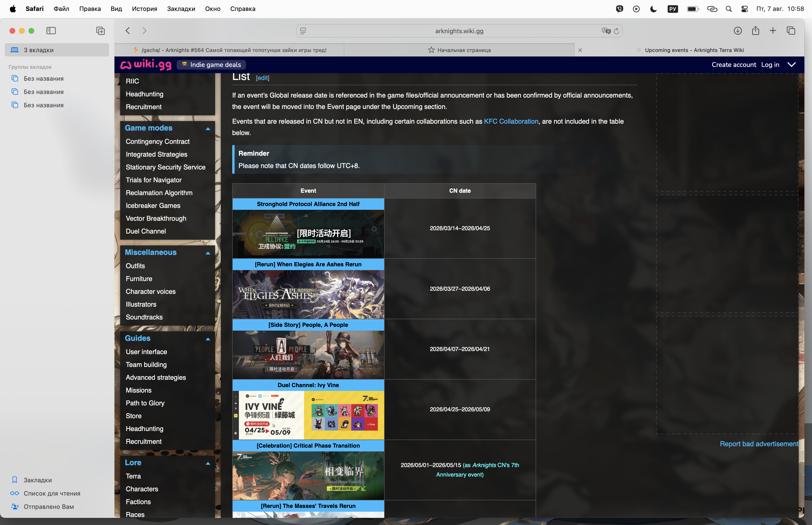
Task: Open Stronghold Protocol Alliance banner image
Action: click(308, 234)
